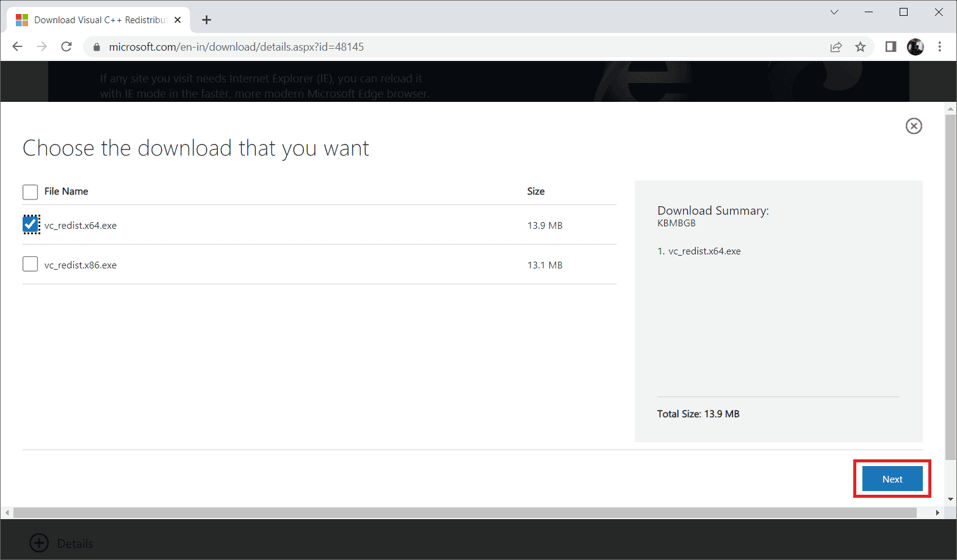Close the download selection dialog

click(913, 126)
